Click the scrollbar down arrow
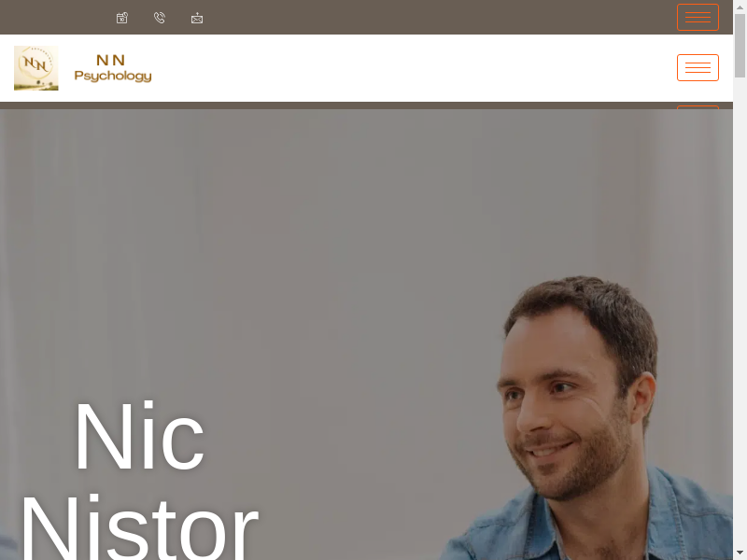747x560 pixels. [x=740, y=553]
